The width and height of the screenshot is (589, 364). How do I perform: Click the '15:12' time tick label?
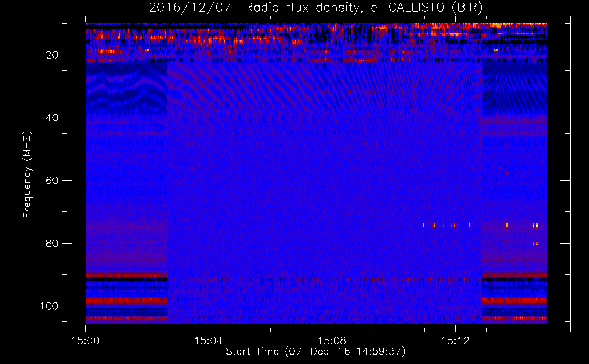pos(455,341)
